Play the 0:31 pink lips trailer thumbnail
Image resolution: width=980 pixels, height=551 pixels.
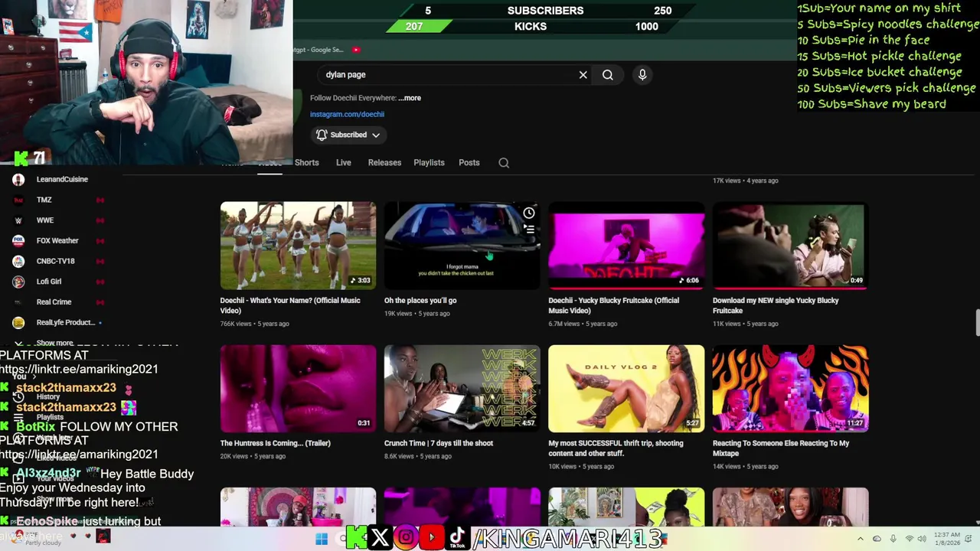(x=298, y=388)
